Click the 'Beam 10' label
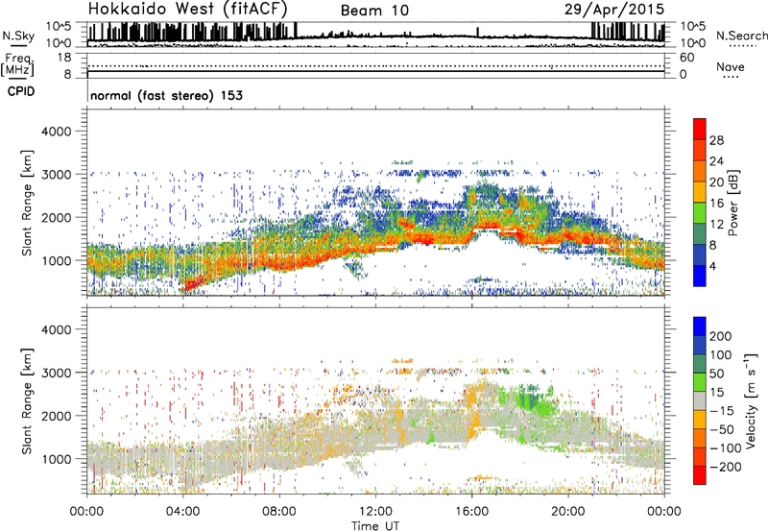This screenshot has width=768, height=532. click(x=374, y=11)
